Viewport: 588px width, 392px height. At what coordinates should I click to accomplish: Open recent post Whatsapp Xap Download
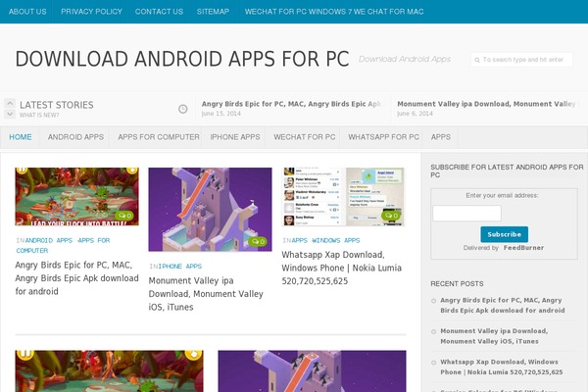point(502,367)
